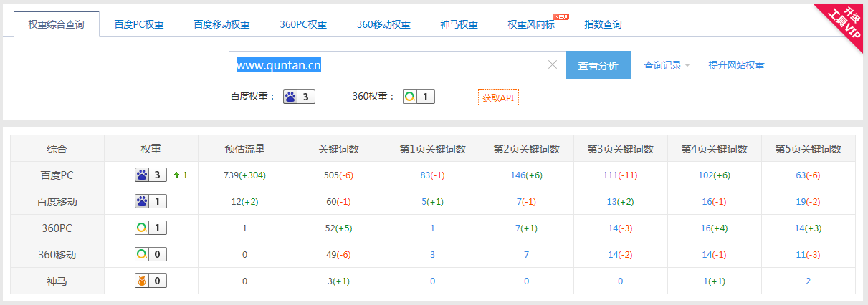868x305 pixels.
Task: Click the 升级工具VIP corner ribbon
Action: point(845,23)
